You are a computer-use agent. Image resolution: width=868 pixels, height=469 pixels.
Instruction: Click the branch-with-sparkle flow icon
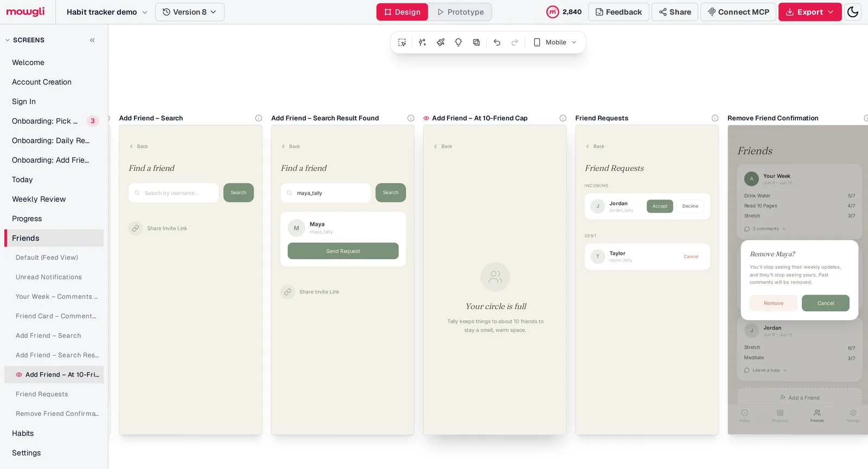click(x=422, y=42)
